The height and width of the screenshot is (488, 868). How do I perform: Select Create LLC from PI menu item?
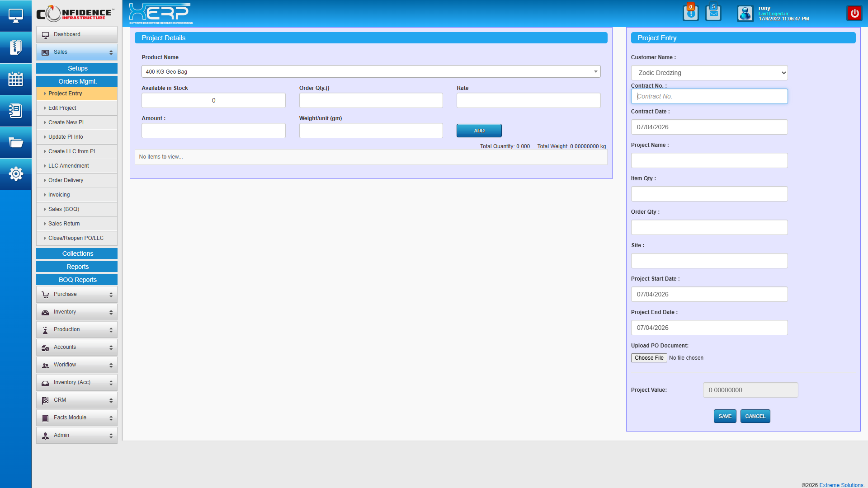(x=76, y=151)
